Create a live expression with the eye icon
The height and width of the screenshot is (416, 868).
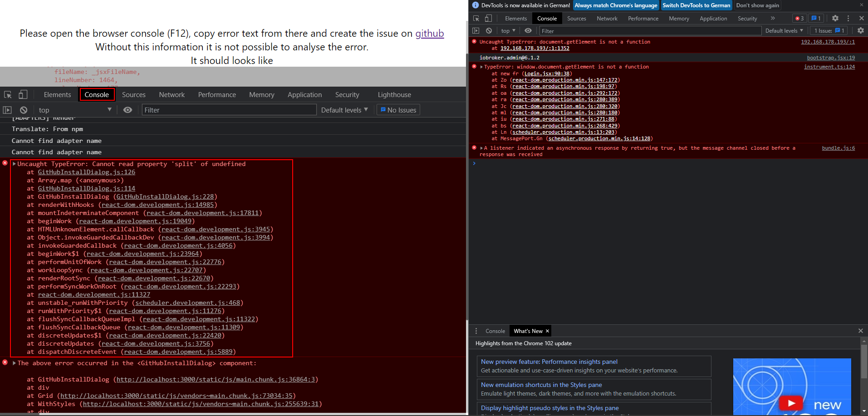tap(128, 109)
